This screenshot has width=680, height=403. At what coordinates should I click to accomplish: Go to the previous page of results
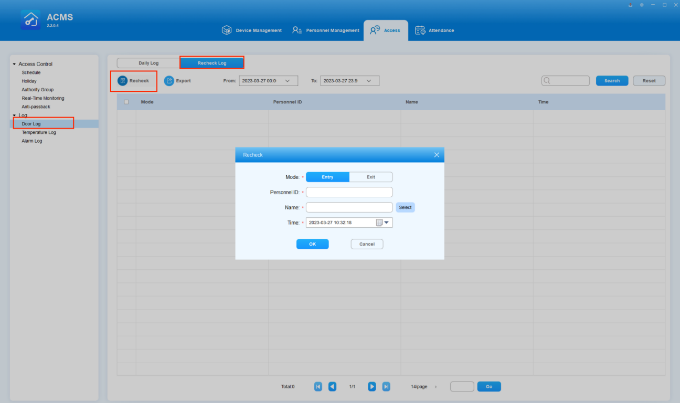coord(332,386)
